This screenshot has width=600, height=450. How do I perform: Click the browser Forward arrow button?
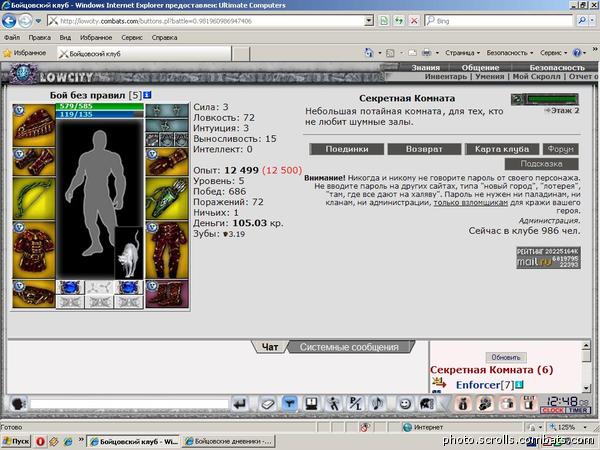pos(25,21)
